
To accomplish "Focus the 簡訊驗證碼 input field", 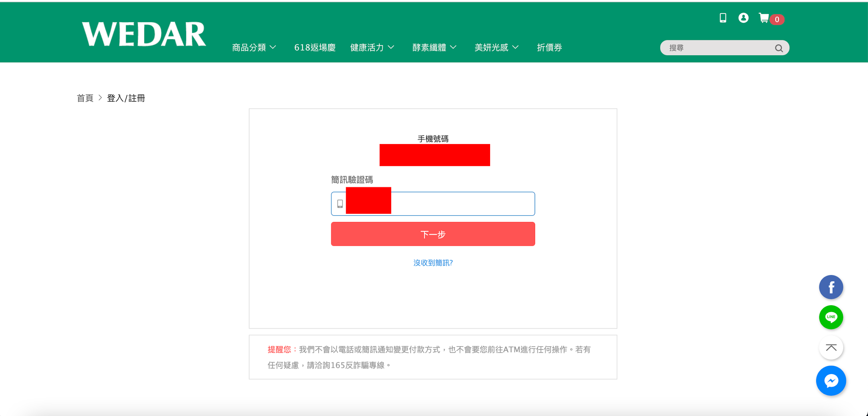I will pyautogui.click(x=461, y=204).
